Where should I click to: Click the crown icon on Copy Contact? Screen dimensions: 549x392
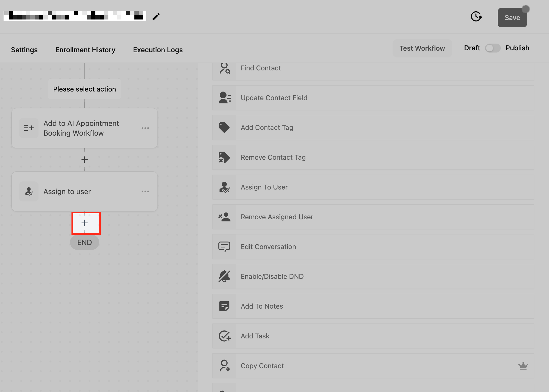point(523,366)
